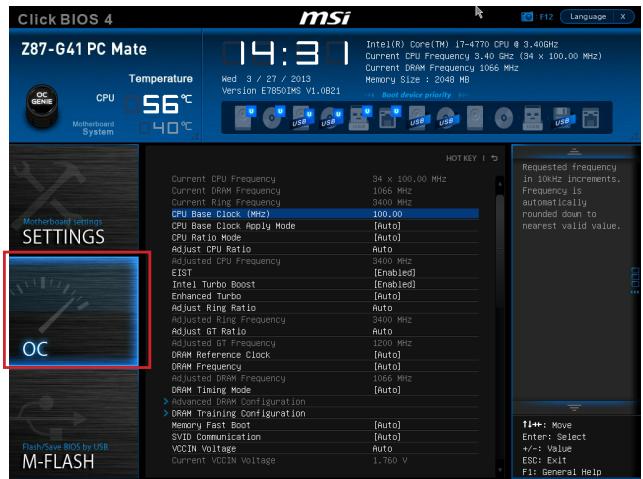
Task: Toggle the EIST [Enabled] setting
Action: pos(394,273)
